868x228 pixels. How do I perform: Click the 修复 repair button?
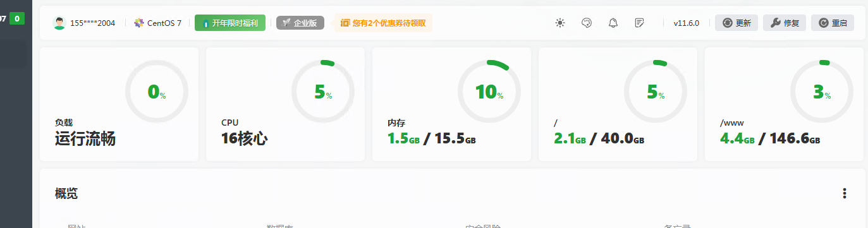pyautogui.click(x=785, y=23)
